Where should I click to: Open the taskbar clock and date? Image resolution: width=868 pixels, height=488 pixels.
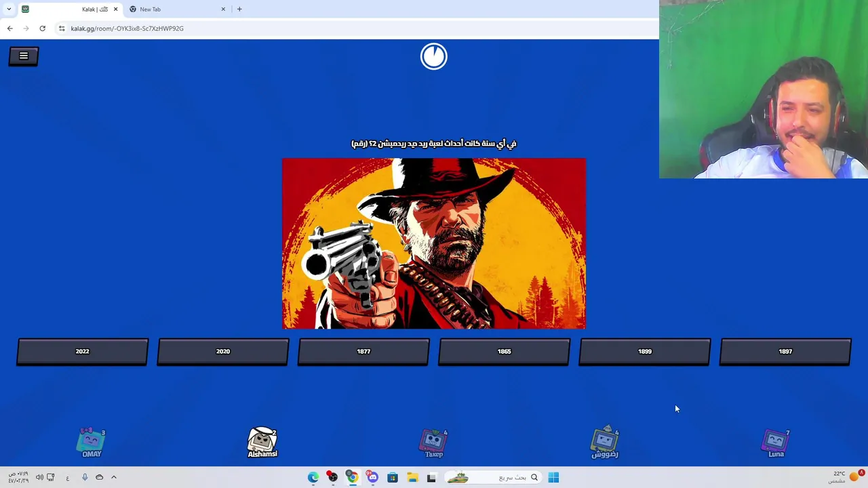pos(18,477)
